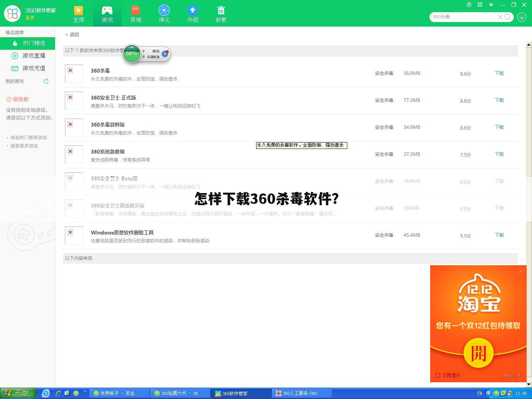The width and height of the screenshot is (532, 399).
Task: Open the 商城 store tab
Action: [136, 14]
